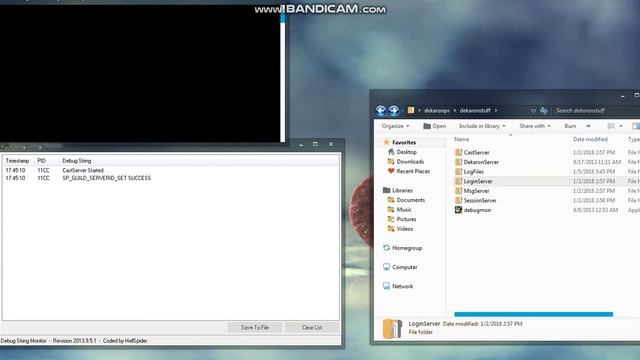640x360 pixels.
Task: Click CastServer date 1/2/2018 2:57 PM
Action: pos(594,152)
